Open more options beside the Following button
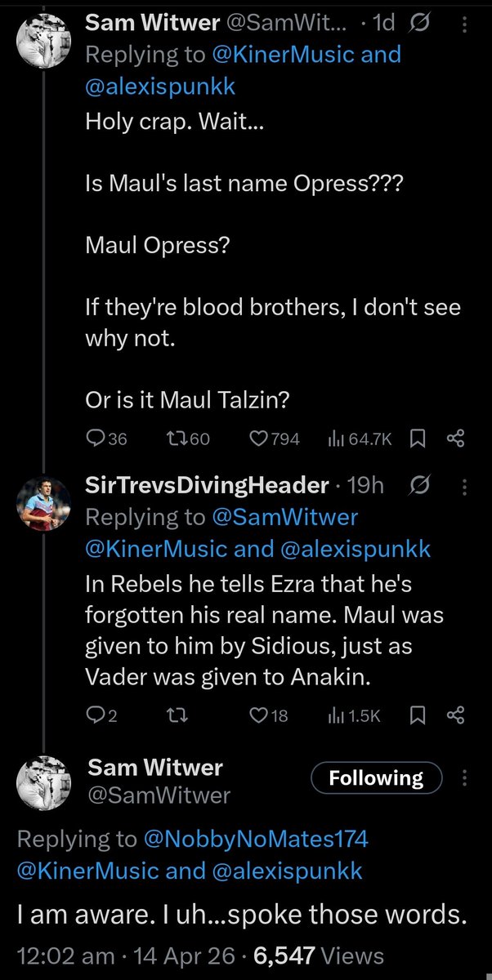 pos(465,778)
